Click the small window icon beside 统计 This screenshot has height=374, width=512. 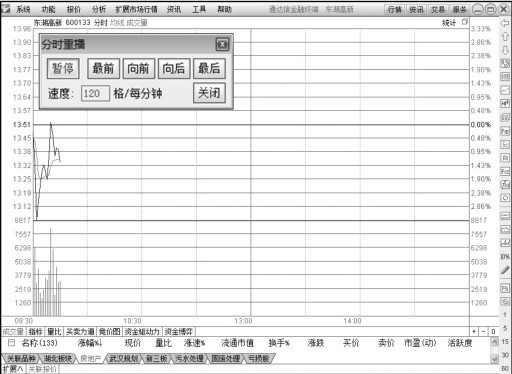tap(465, 22)
